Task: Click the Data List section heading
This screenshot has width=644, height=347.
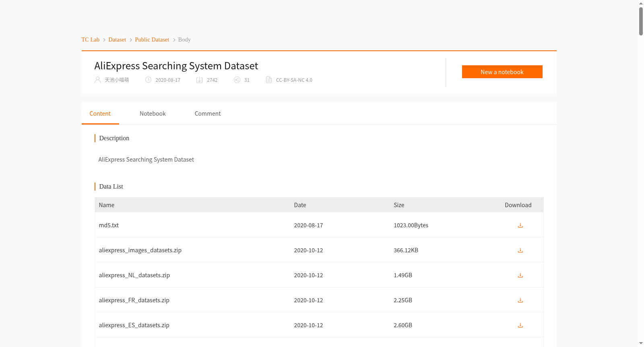Action: [111, 187]
